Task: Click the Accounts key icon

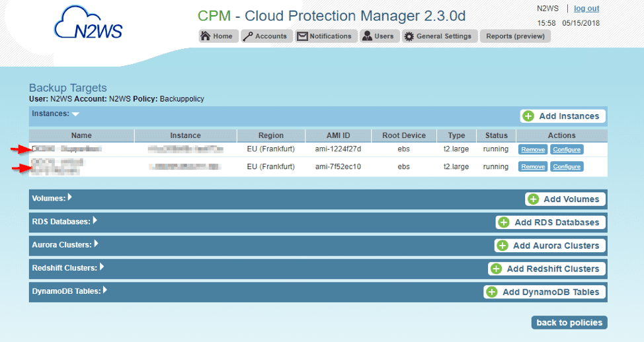Action: tap(248, 36)
